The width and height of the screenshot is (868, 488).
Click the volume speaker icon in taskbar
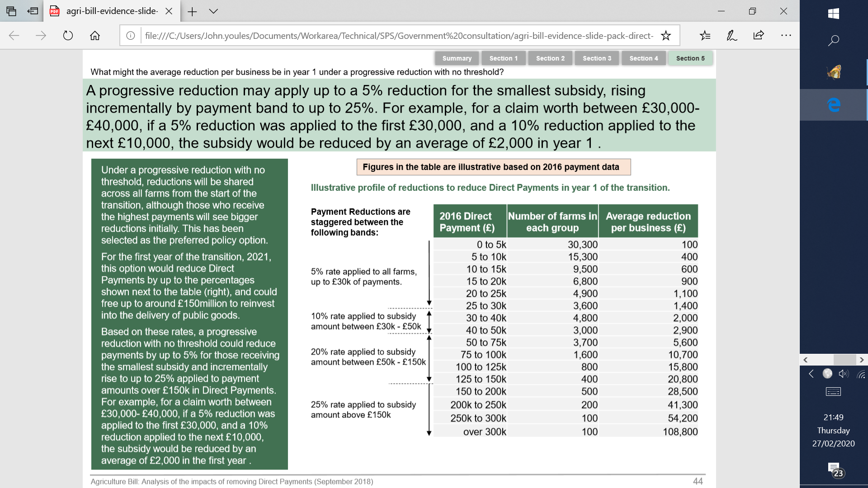pos(843,374)
